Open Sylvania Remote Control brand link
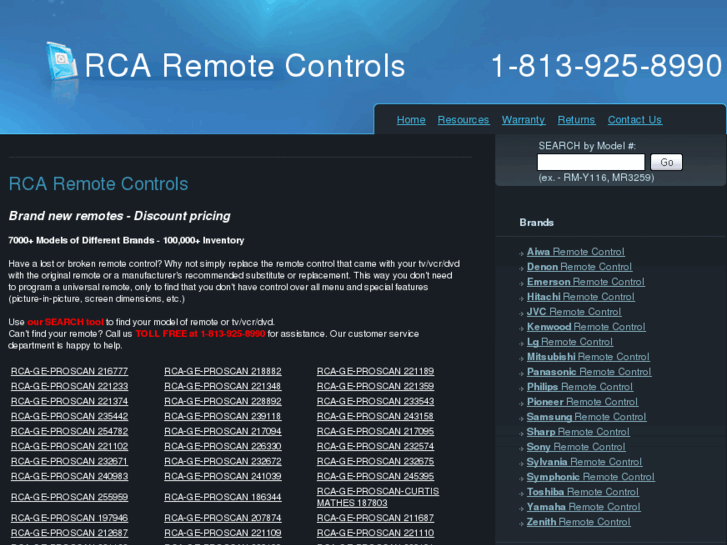 pyautogui.click(x=584, y=462)
